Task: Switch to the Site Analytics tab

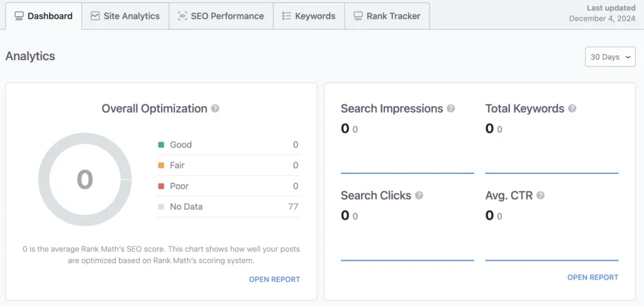Action: 131,16
